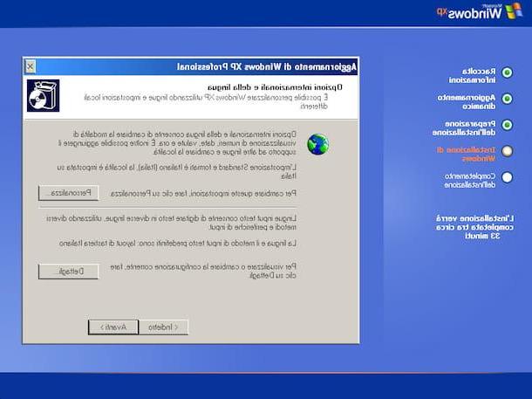The image size is (532, 399).
Task: Open the Dettagli... button
Action: (x=69, y=272)
